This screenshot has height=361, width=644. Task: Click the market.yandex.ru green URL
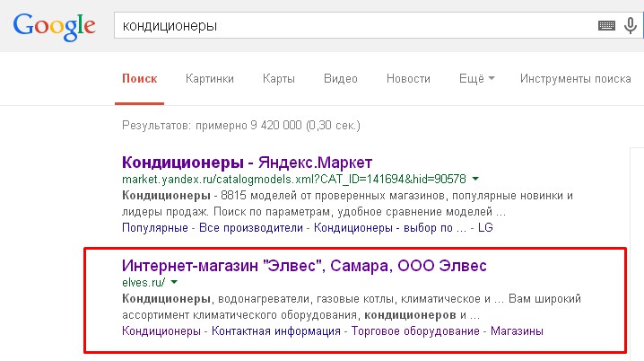tap(294, 180)
